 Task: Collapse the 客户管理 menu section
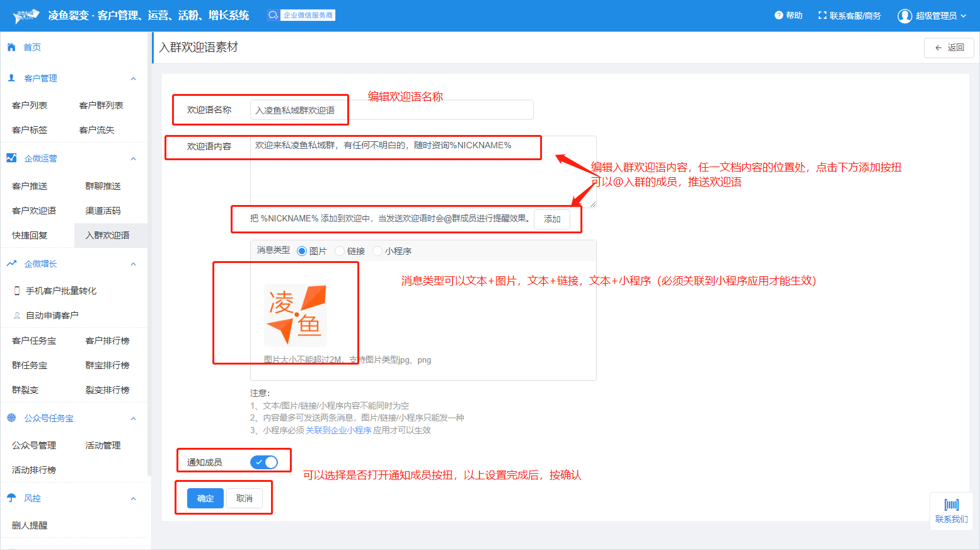point(133,79)
